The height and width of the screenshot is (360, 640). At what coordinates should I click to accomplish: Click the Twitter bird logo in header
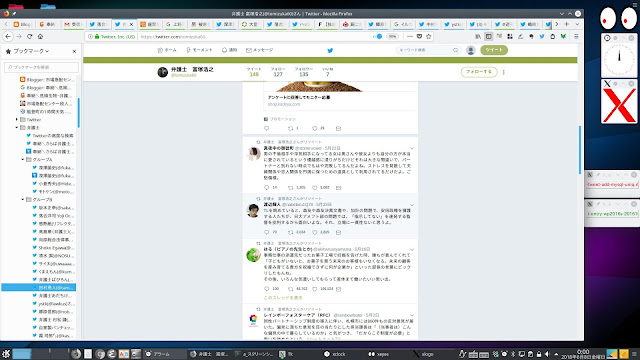[x=330, y=50]
